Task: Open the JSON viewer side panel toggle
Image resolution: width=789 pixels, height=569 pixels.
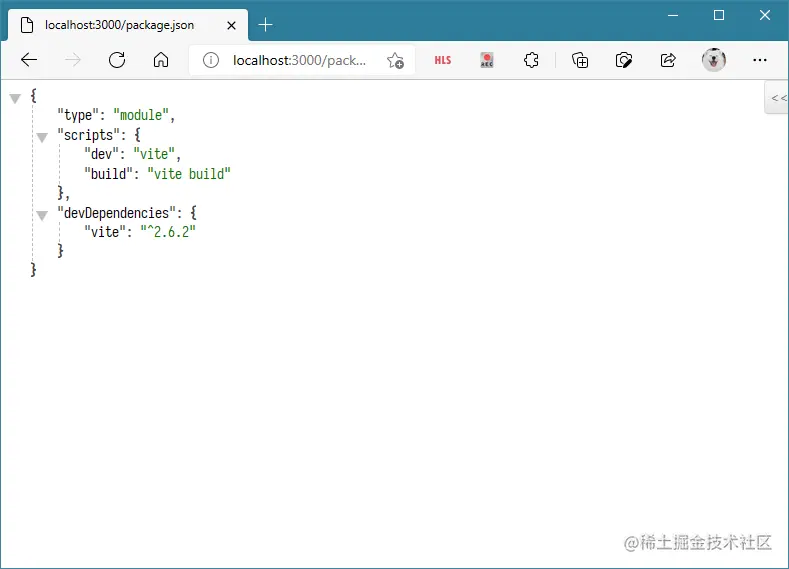Action: [777, 98]
